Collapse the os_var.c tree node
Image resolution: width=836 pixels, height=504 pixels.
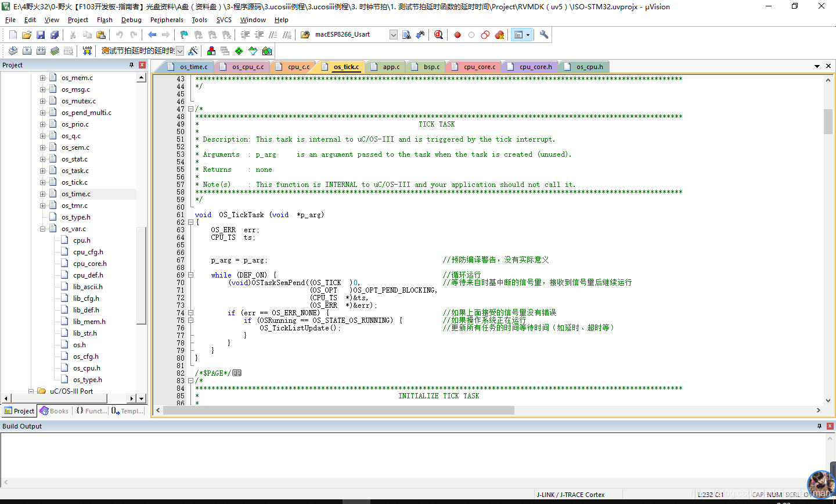(x=42, y=229)
